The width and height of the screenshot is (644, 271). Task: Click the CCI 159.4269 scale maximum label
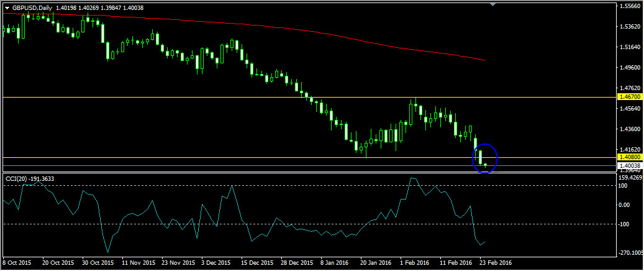tap(630, 177)
